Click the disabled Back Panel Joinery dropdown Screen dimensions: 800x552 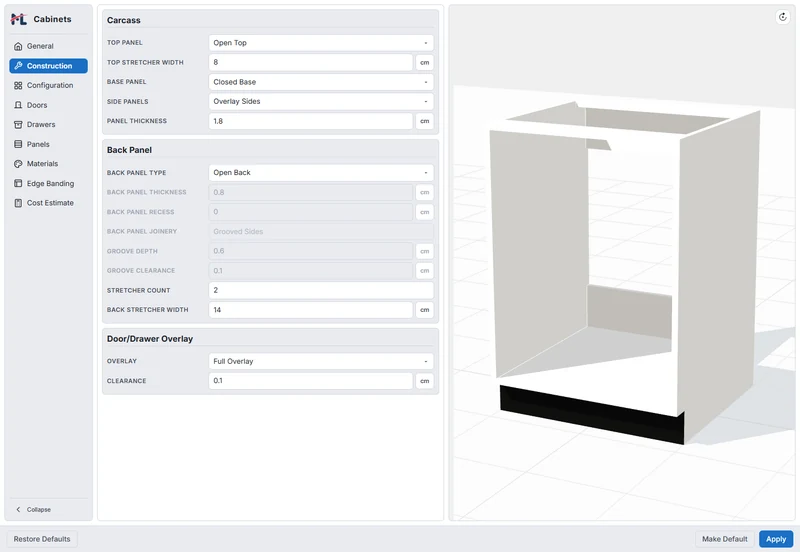click(x=321, y=232)
